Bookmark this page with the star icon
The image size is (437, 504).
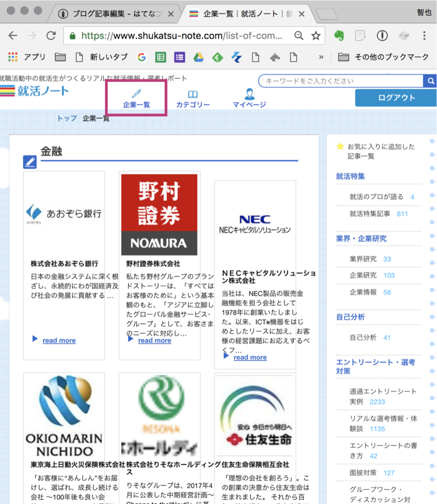pos(316,35)
